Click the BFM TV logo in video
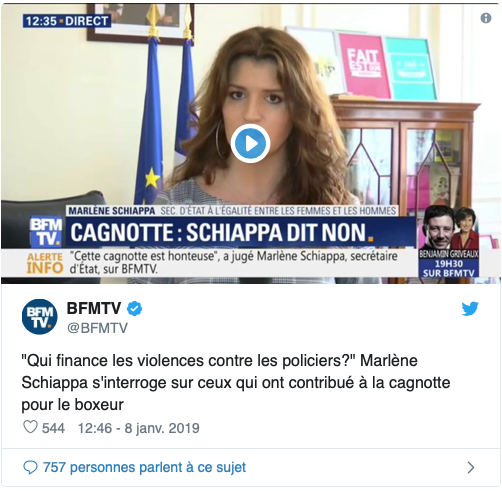Viewport: 502px width, 491px height. tap(46, 232)
